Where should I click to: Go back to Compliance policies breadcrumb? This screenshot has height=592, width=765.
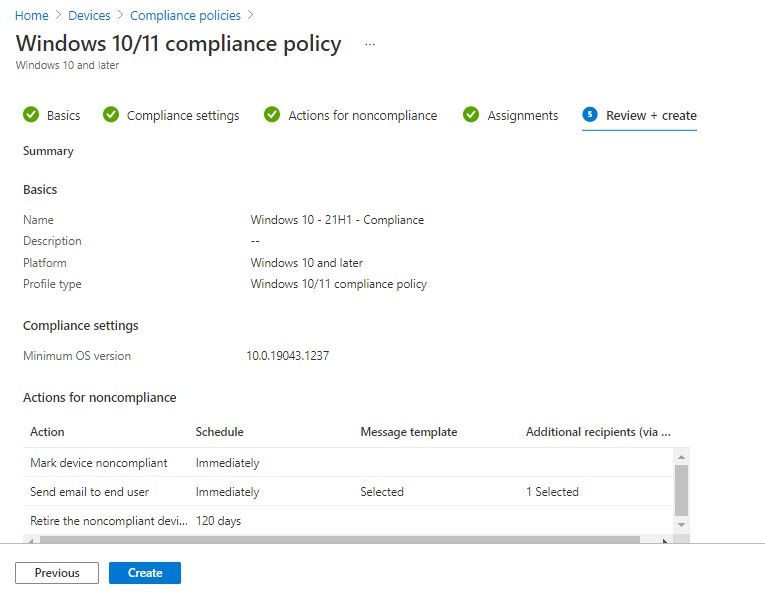(185, 16)
